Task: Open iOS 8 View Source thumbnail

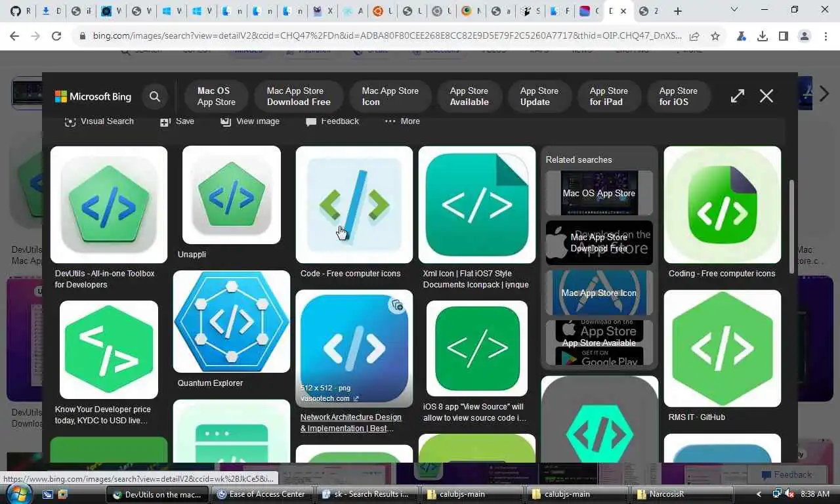Action: point(477,348)
